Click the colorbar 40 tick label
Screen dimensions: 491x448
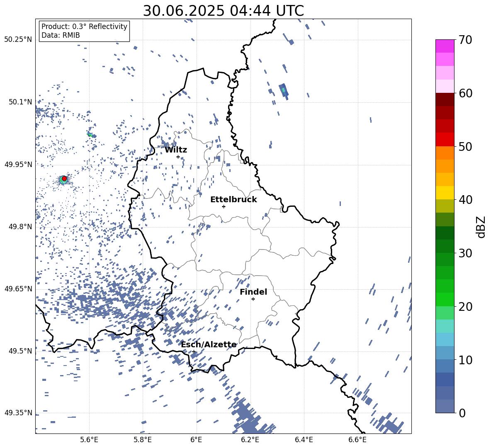(465, 200)
